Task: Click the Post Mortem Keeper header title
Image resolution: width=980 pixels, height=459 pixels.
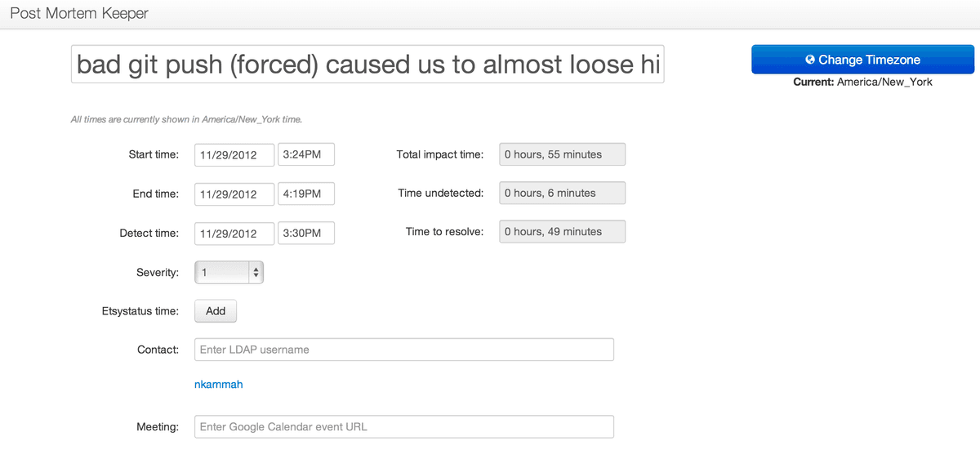Action: pos(79,14)
